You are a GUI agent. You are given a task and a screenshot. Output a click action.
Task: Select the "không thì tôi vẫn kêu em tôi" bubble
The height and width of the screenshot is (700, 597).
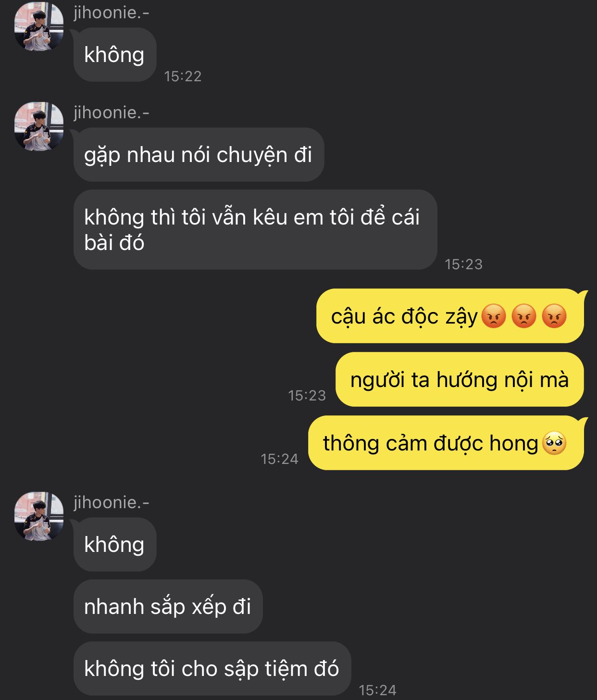255,229
